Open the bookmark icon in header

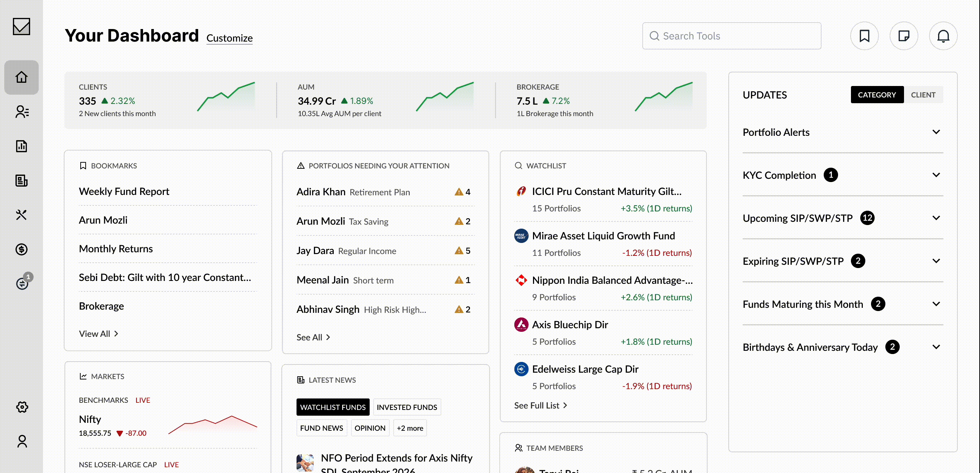864,36
